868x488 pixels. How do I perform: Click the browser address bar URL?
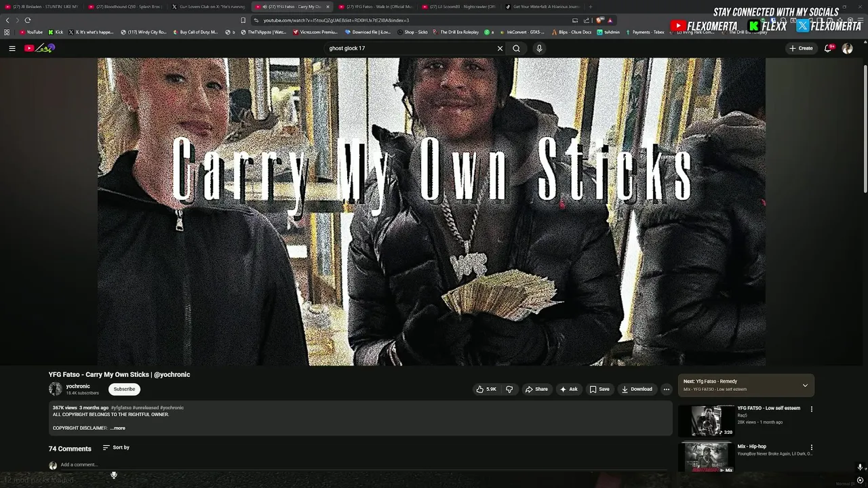click(336, 20)
